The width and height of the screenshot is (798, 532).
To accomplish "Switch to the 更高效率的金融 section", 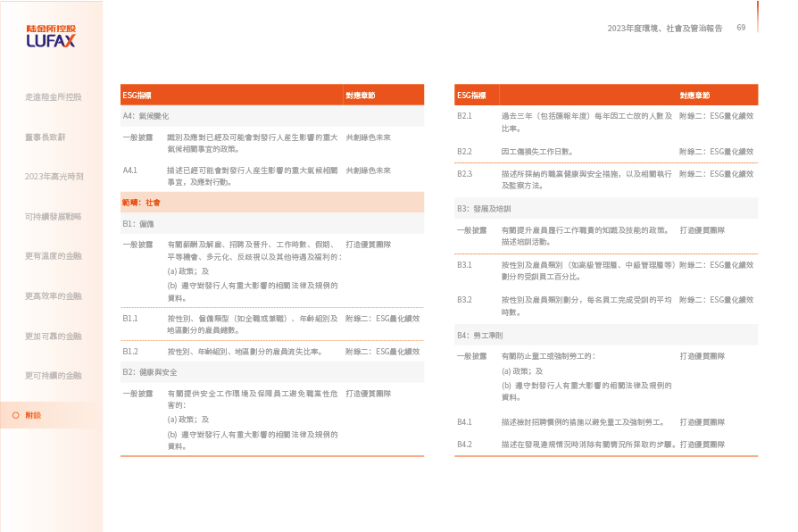I will pyautogui.click(x=54, y=295).
